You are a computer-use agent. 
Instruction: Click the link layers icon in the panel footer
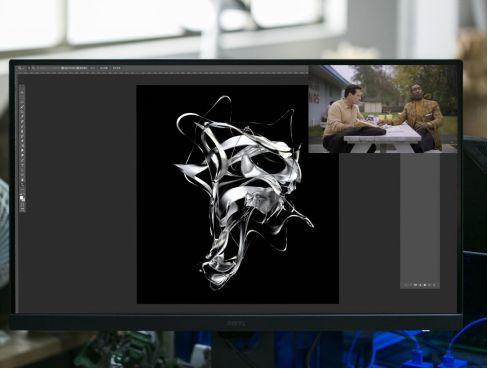coord(406,285)
